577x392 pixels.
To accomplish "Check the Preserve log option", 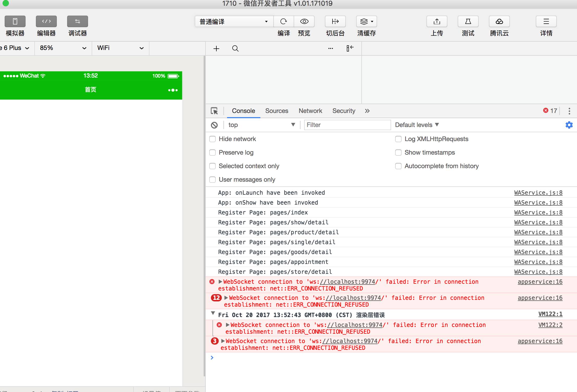I will click(x=212, y=153).
